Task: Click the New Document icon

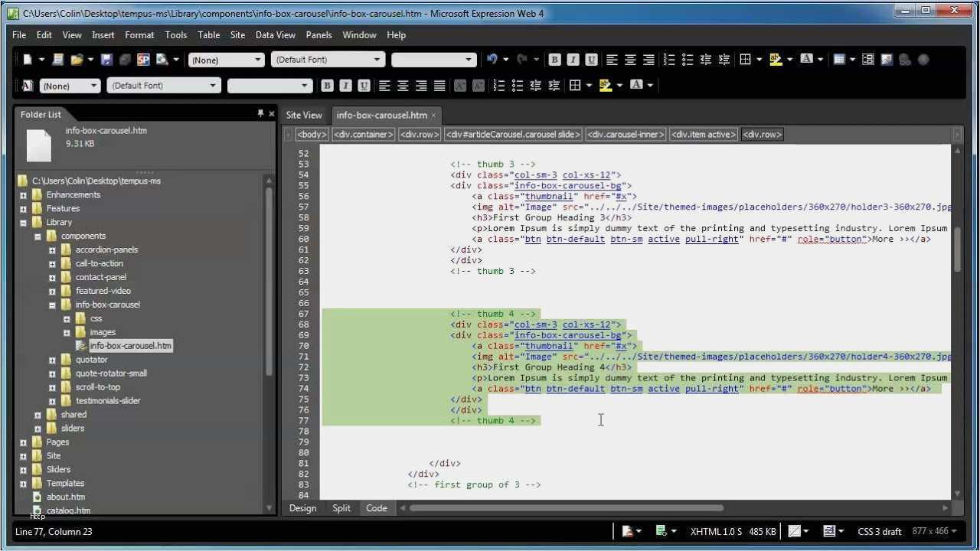Action: click(x=28, y=60)
